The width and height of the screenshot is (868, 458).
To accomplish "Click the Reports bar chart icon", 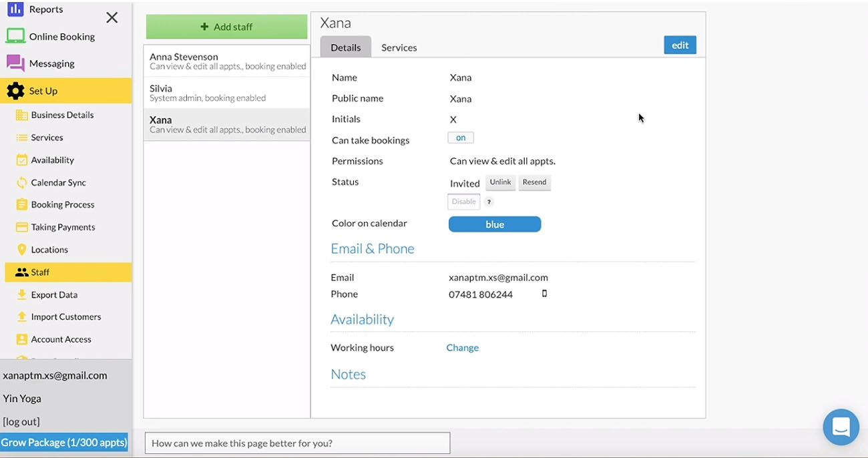I will coord(15,9).
